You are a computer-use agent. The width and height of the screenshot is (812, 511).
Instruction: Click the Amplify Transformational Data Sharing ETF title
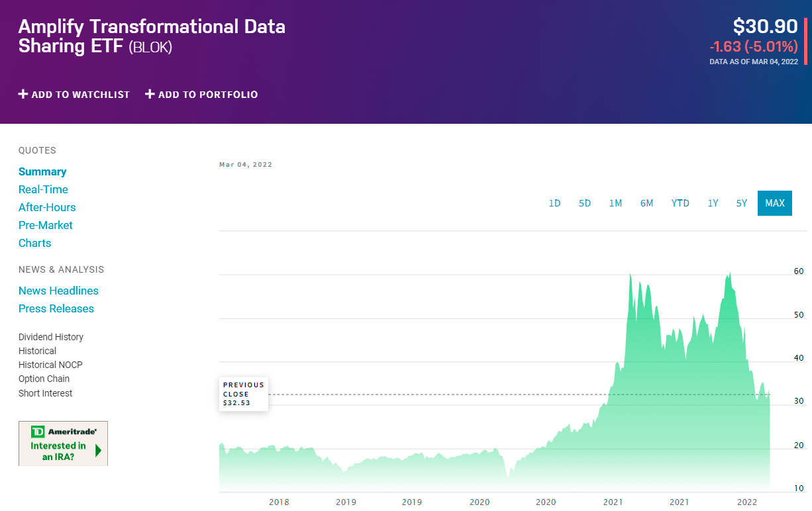(x=152, y=36)
